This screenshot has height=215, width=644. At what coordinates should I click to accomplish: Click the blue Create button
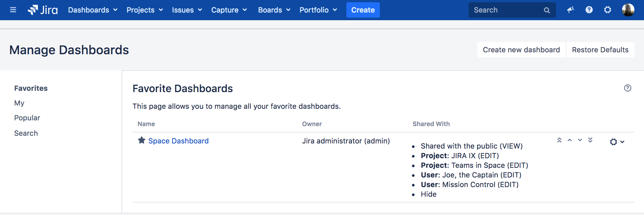[x=363, y=10]
